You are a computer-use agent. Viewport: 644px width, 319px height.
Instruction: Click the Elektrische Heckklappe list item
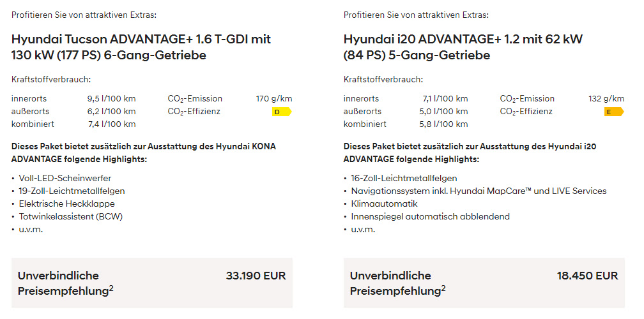click(x=67, y=204)
